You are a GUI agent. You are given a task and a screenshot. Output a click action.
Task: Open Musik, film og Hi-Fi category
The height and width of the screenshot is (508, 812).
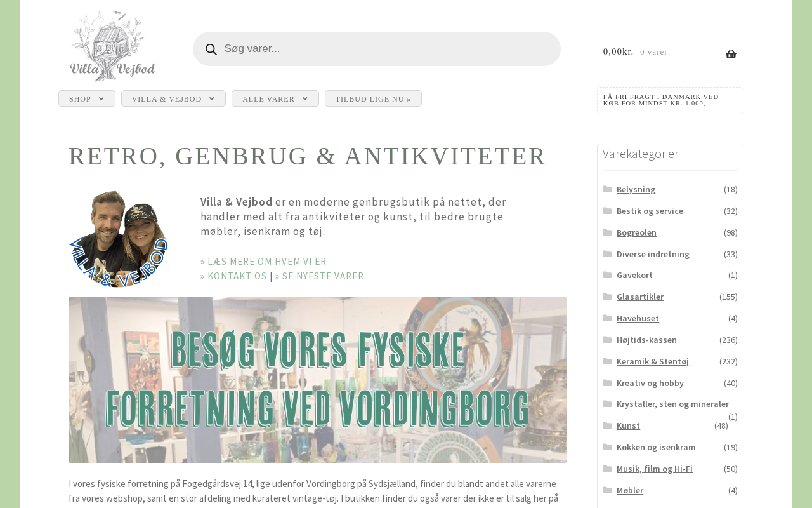tap(654, 469)
